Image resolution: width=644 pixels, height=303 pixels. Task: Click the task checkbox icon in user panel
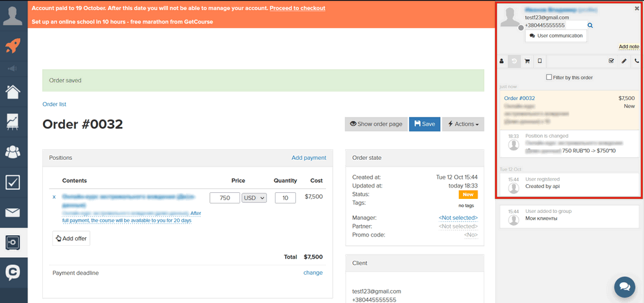coord(611,61)
